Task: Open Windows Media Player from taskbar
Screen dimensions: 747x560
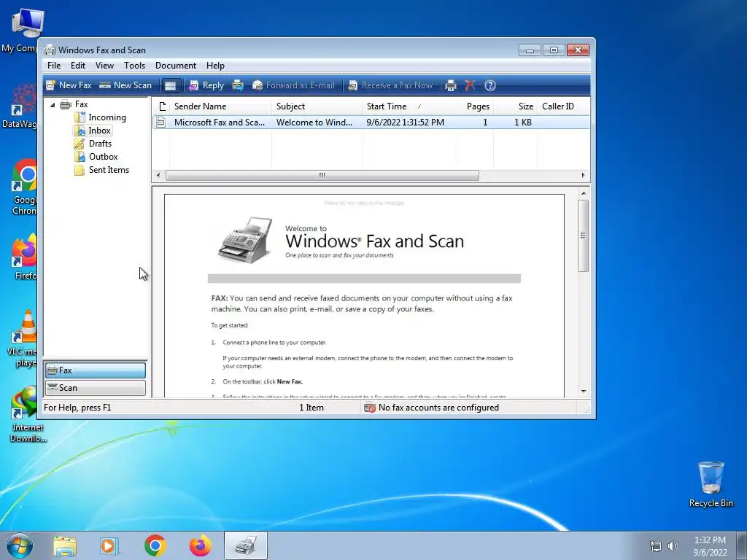Action: point(109,545)
